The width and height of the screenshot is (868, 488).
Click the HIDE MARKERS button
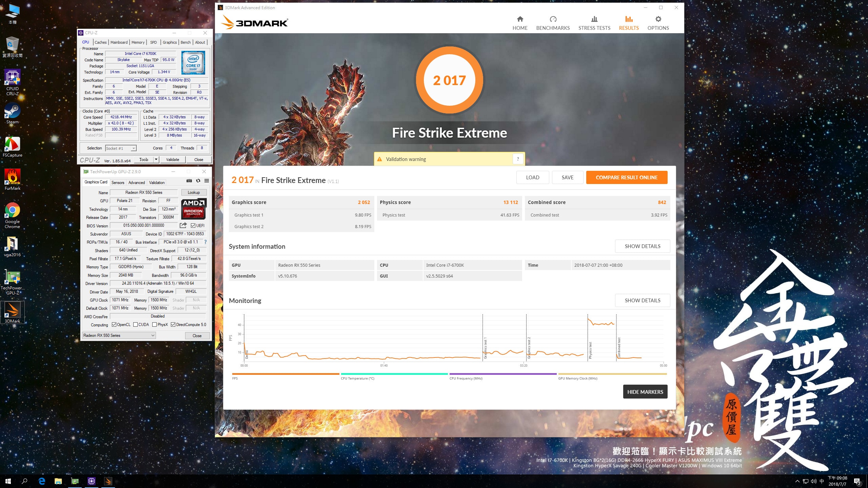pos(645,392)
